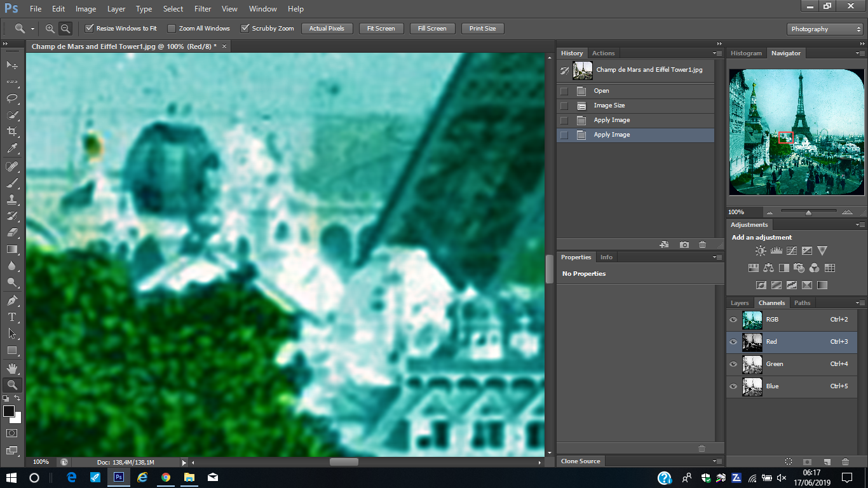Select the Lasso tool

coord(12,98)
